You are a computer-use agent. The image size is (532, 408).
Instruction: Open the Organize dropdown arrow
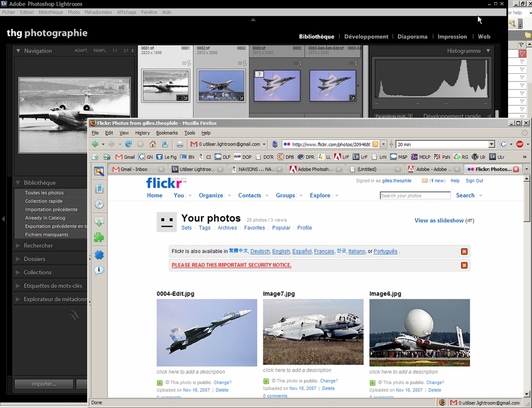(x=229, y=195)
